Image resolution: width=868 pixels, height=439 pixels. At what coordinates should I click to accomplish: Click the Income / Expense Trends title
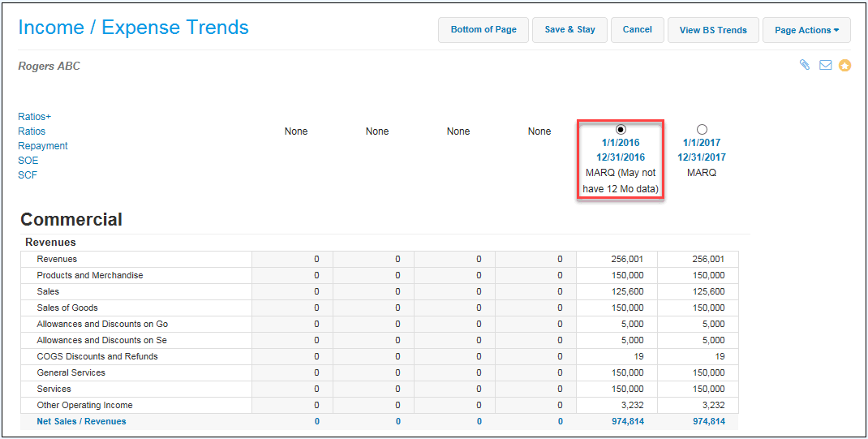coord(133,27)
